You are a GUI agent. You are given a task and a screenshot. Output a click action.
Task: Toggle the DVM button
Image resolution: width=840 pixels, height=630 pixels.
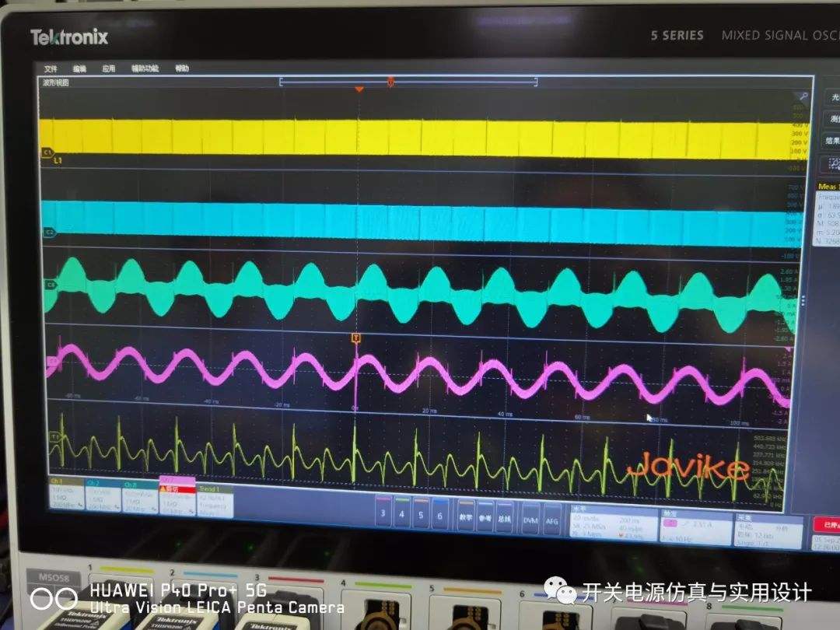point(530,520)
